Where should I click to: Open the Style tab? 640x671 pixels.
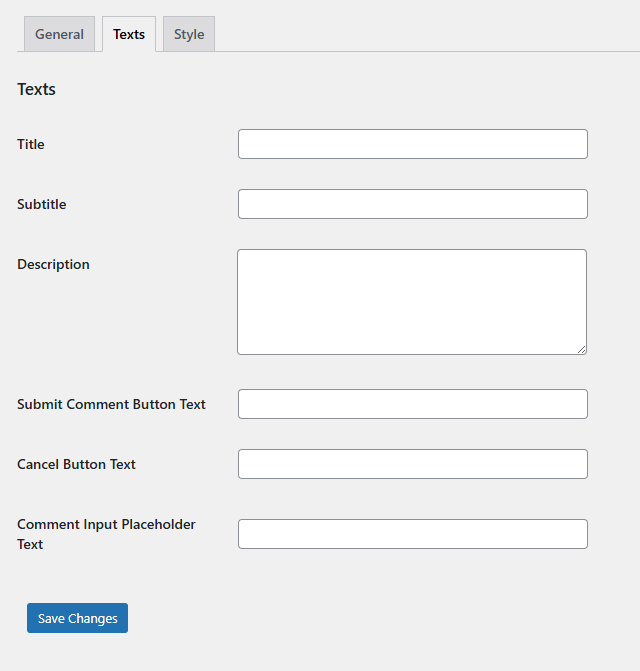[188, 34]
